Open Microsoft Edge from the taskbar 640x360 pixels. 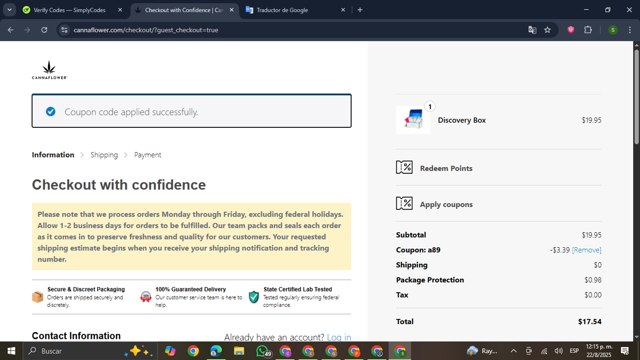pyautogui.click(x=216, y=351)
